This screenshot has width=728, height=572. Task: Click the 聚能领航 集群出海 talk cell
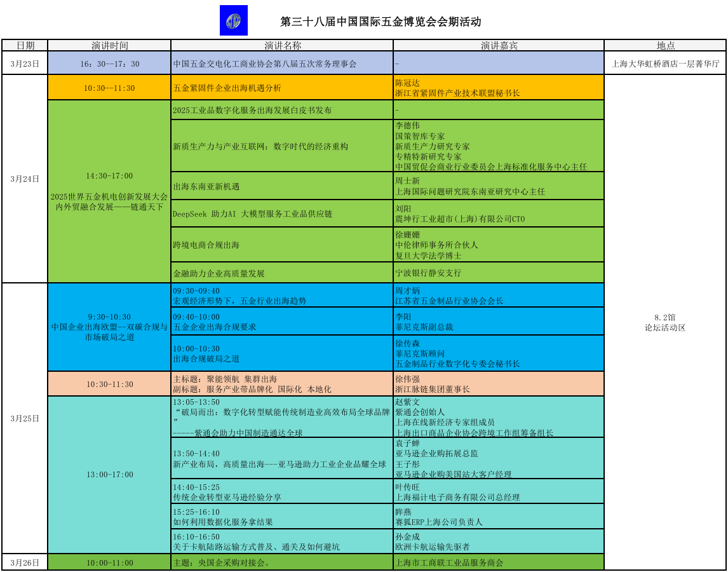point(282,384)
